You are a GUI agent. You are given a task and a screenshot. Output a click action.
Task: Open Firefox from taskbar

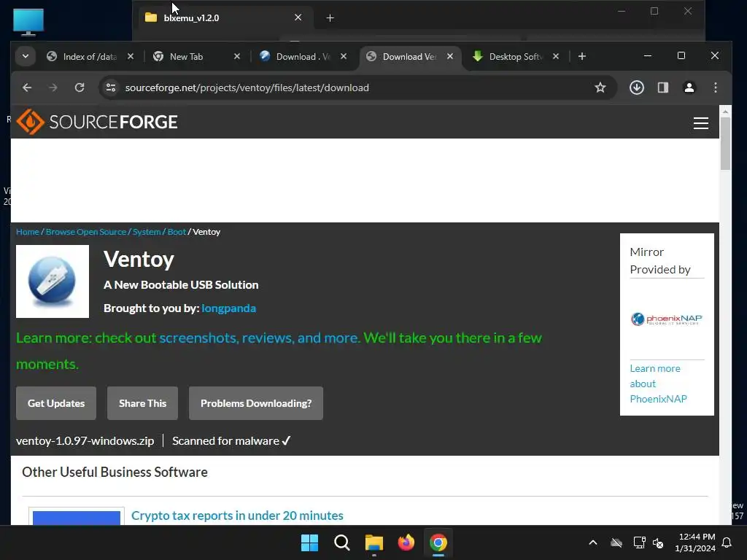coord(406,542)
